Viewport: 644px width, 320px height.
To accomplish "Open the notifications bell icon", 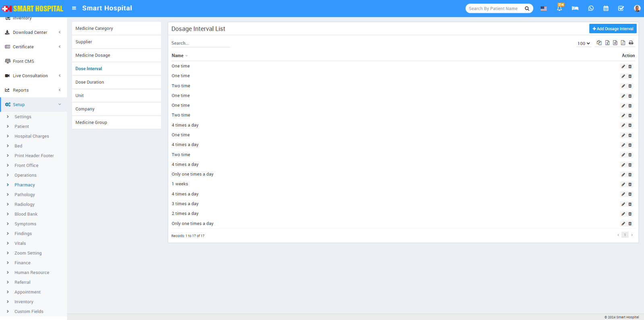I will point(559,8).
